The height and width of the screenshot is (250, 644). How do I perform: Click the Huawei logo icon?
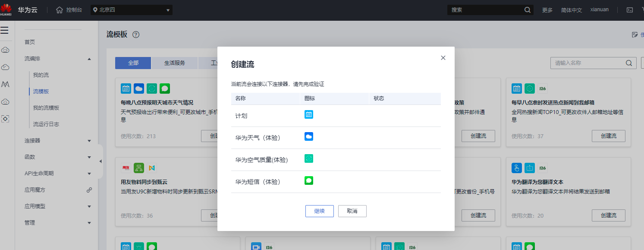tap(6, 9)
